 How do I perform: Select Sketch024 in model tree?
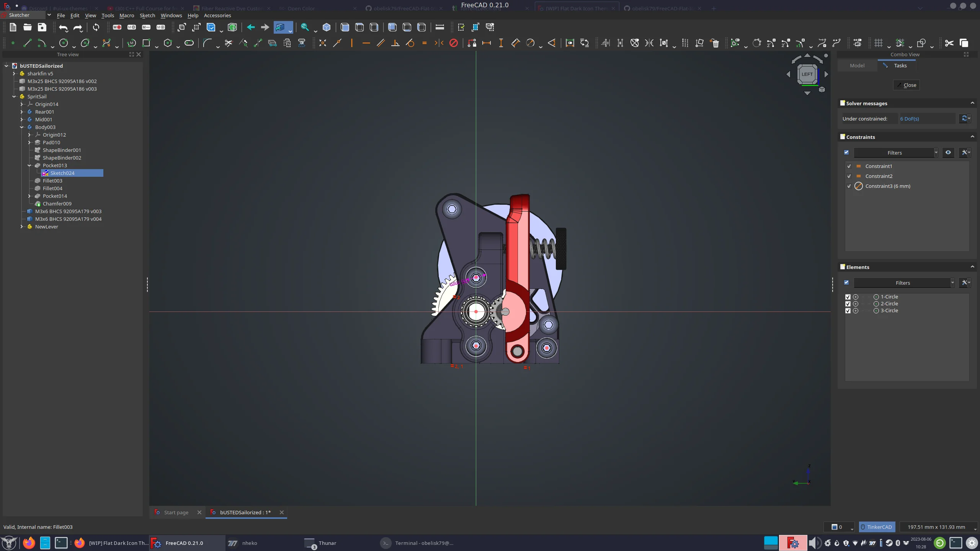click(62, 172)
